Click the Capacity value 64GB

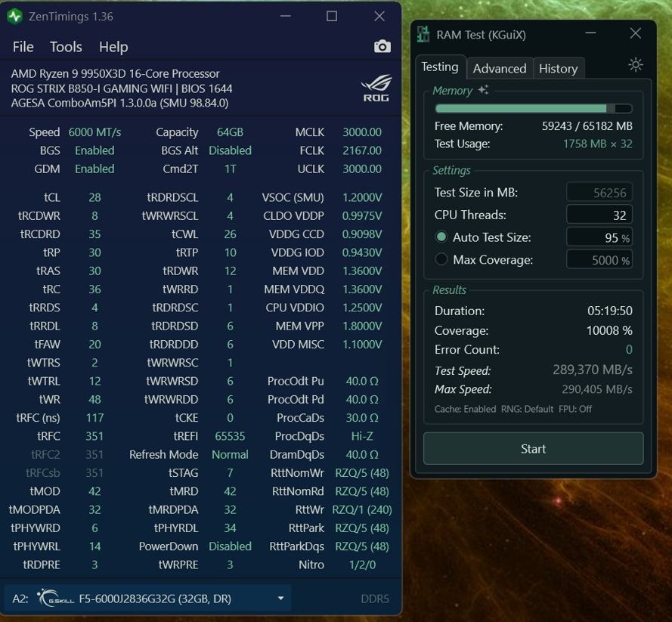(x=230, y=132)
